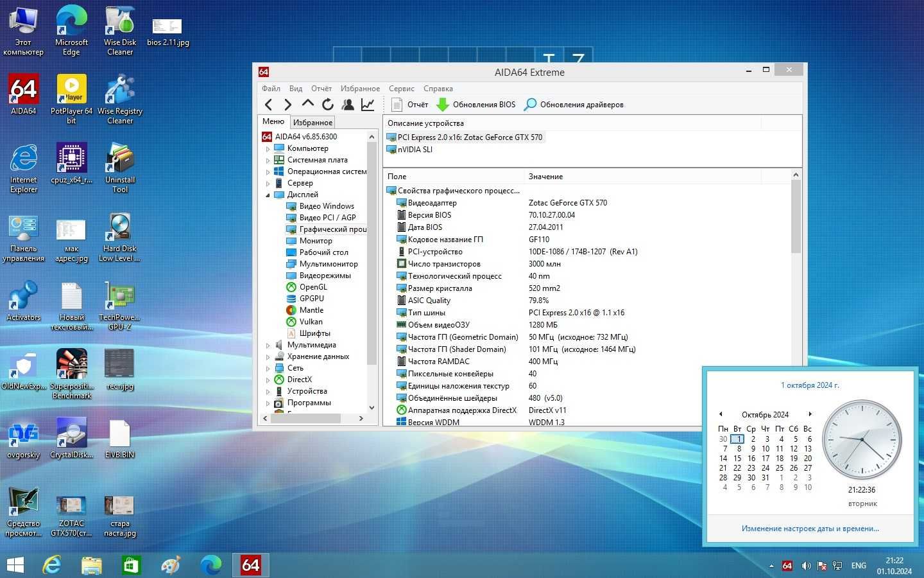Refresh the AIDA64 page
Image resolution: width=924 pixels, height=578 pixels.
tap(328, 104)
